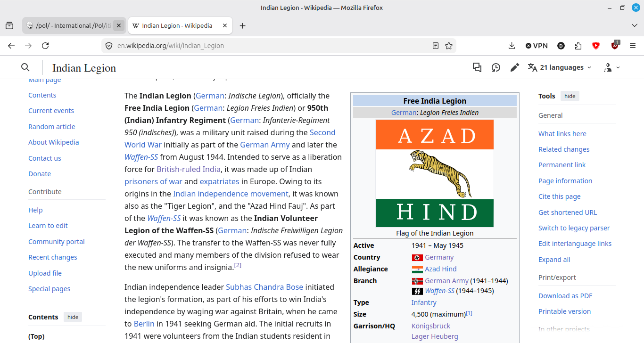Open the Extensions puzzle-piece menu
The image size is (644, 343).
[578, 46]
